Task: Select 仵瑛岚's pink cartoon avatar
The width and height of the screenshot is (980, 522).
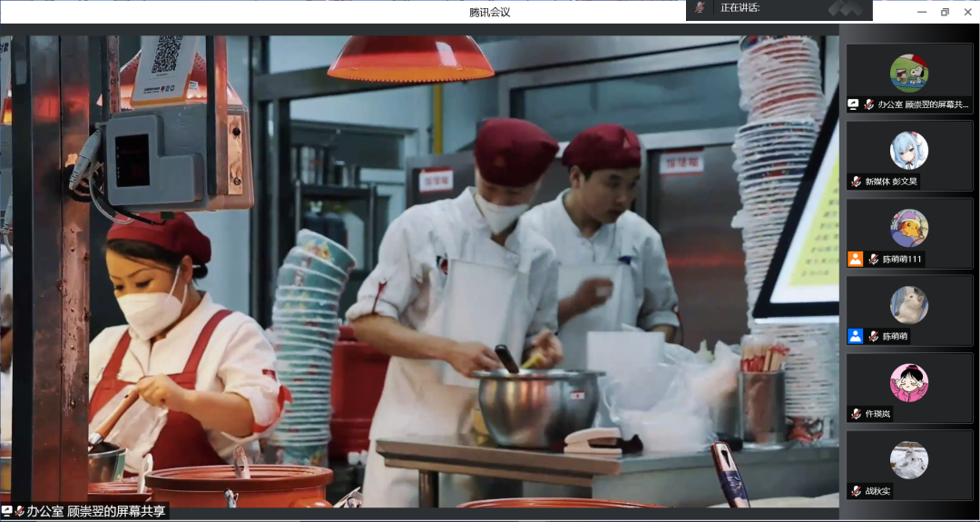Action: (x=908, y=382)
